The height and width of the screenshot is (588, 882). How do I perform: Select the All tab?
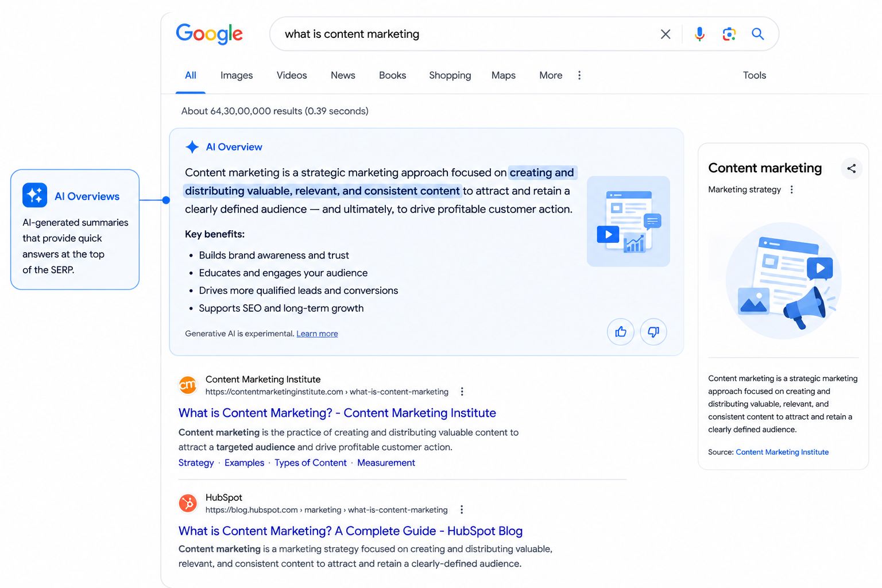(x=191, y=75)
